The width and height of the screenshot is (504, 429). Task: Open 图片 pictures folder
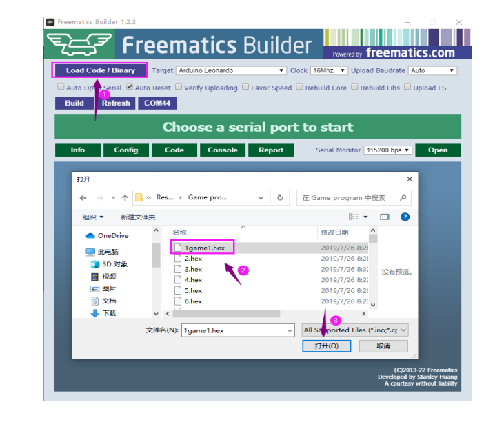[103, 288]
